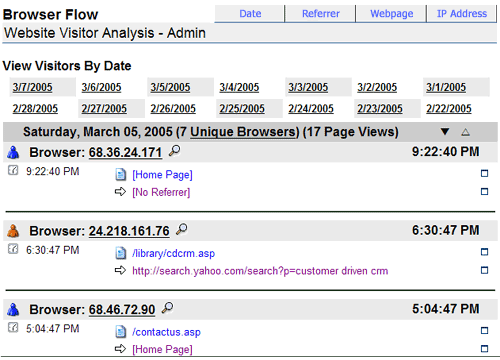Switch to the IP Address tab
The height and width of the screenshot is (360, 500).
[462, 14]
